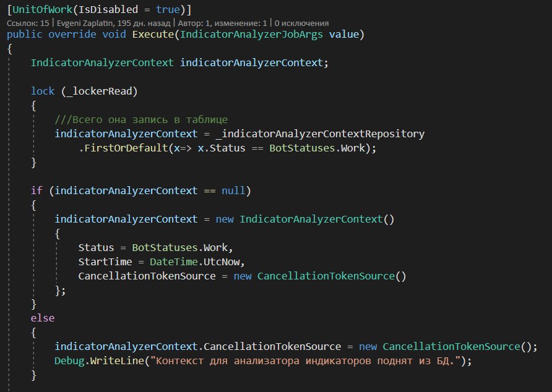Click the DateTime type name
The width and height of the screenshot is (552, 392).
173,262
